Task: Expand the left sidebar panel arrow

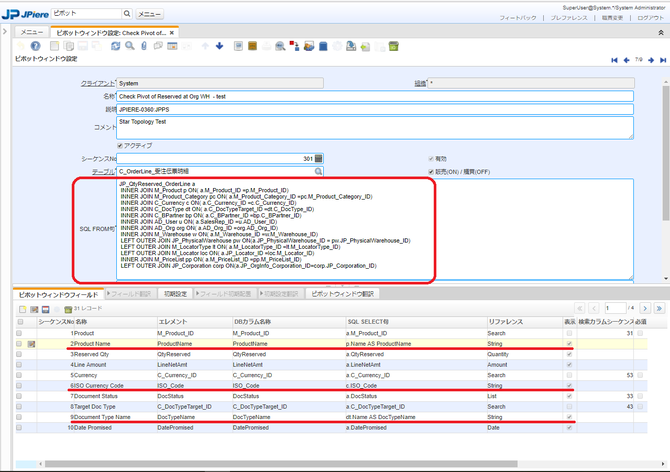Action: click(5, 31)
